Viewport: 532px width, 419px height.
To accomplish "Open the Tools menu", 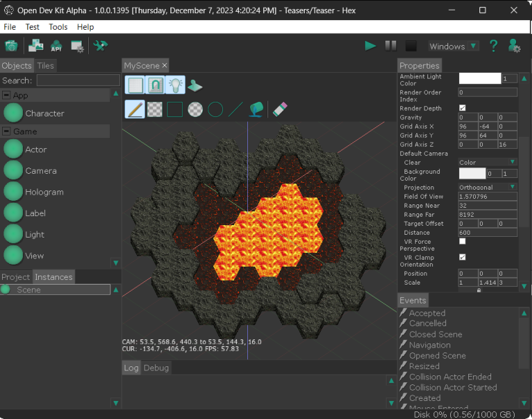I will coord(58,26).
